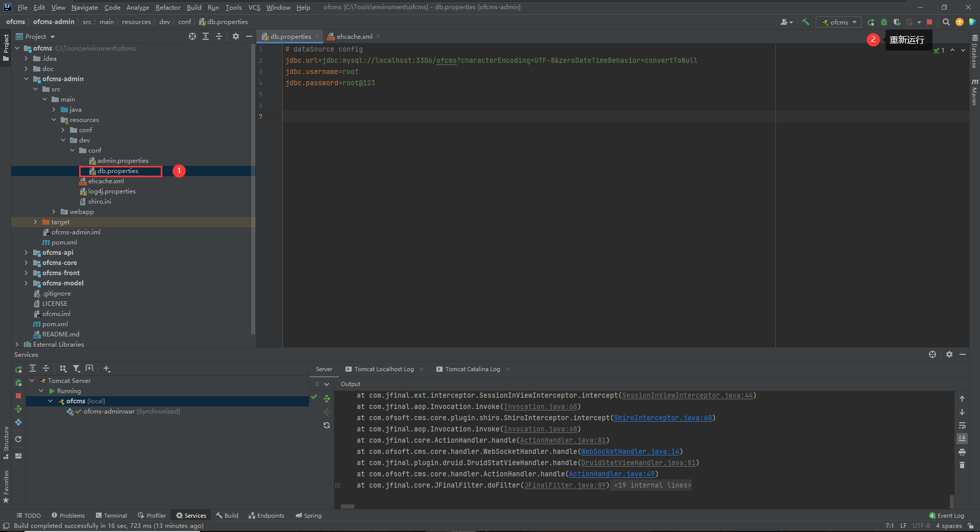The width and height of the screenshot is (980, 532).
Task: Expand all icon in Project panel header
Action: [x=206, y=36]
